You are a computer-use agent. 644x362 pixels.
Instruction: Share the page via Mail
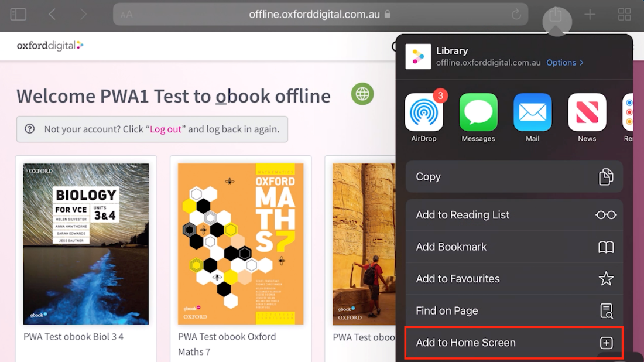click(x=533, y=112)
